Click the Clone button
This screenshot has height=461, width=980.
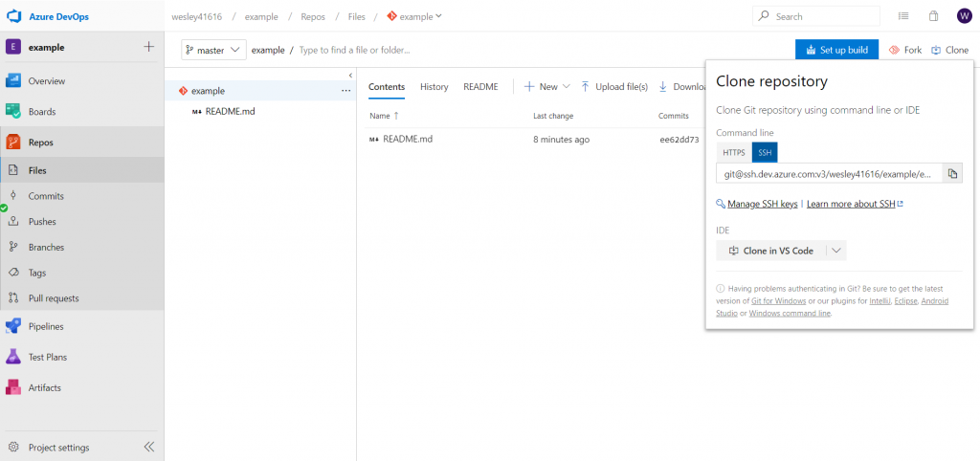950,50
